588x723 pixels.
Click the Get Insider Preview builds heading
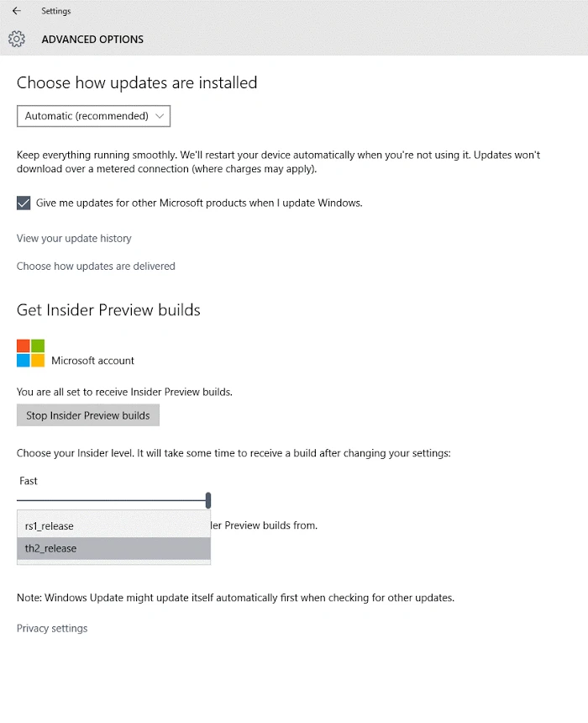click(x=108, y=309)
